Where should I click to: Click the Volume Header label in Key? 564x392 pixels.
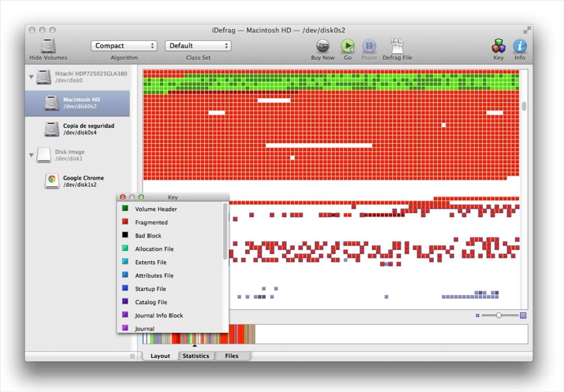click(156, 209)
